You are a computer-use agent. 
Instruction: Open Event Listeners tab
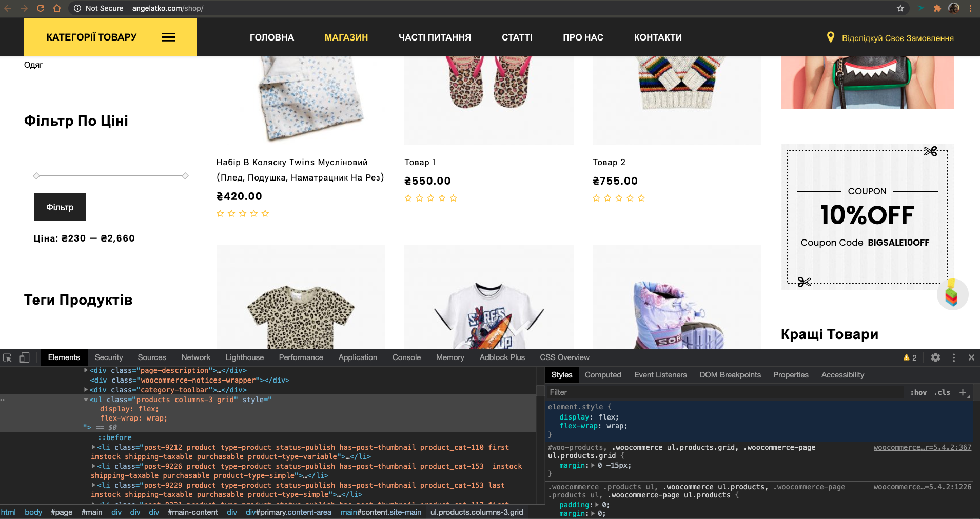660,375
